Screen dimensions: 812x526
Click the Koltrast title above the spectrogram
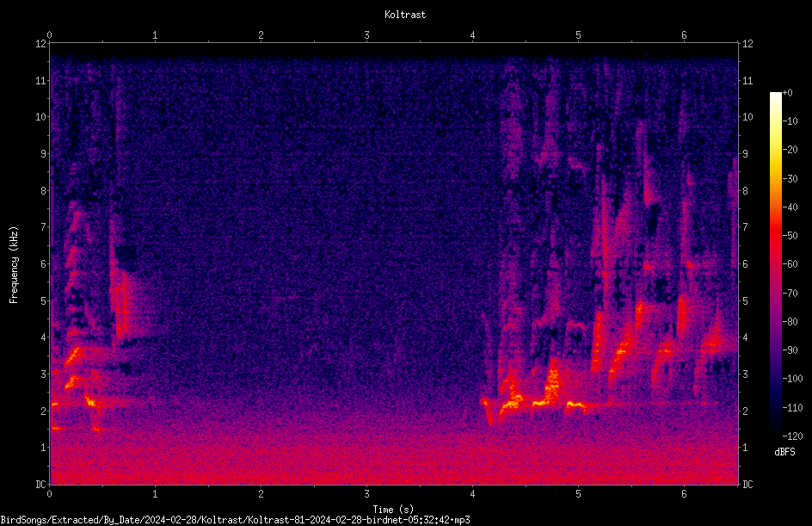point(405,15)
